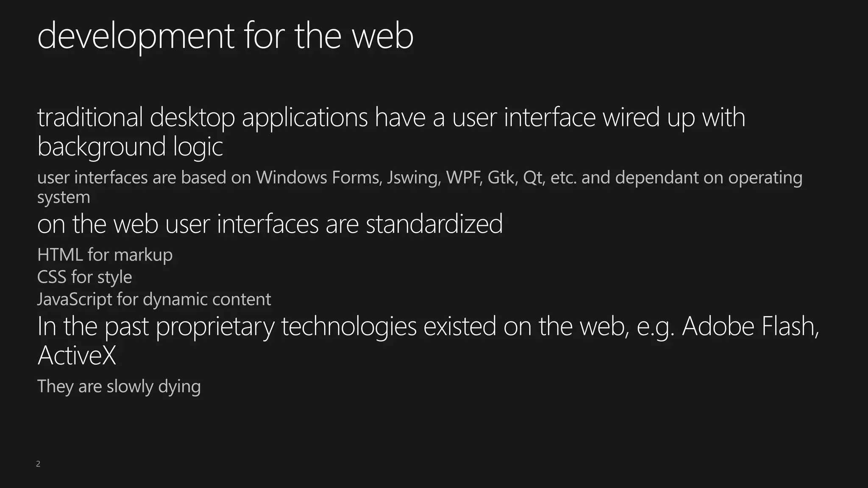Click the "CSS for style" line
868x488 pixels.
84,277
